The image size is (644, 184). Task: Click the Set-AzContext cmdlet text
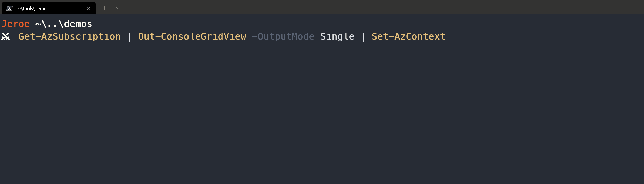click(x=408, y=36)
